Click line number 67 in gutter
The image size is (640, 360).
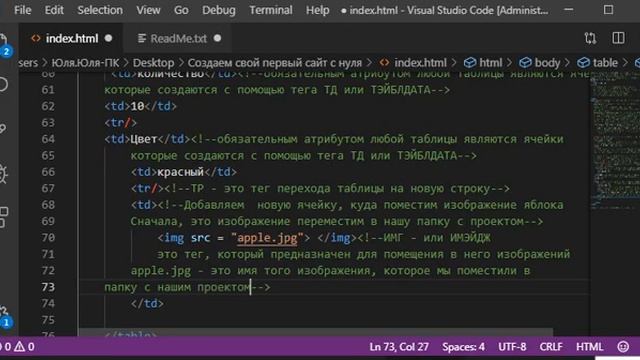click(48, 189)
